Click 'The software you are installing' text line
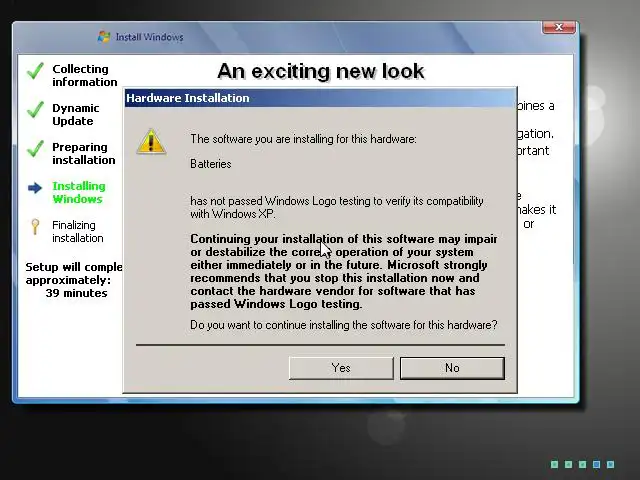This screenshot has width=640, height=480. pos(303,139)
